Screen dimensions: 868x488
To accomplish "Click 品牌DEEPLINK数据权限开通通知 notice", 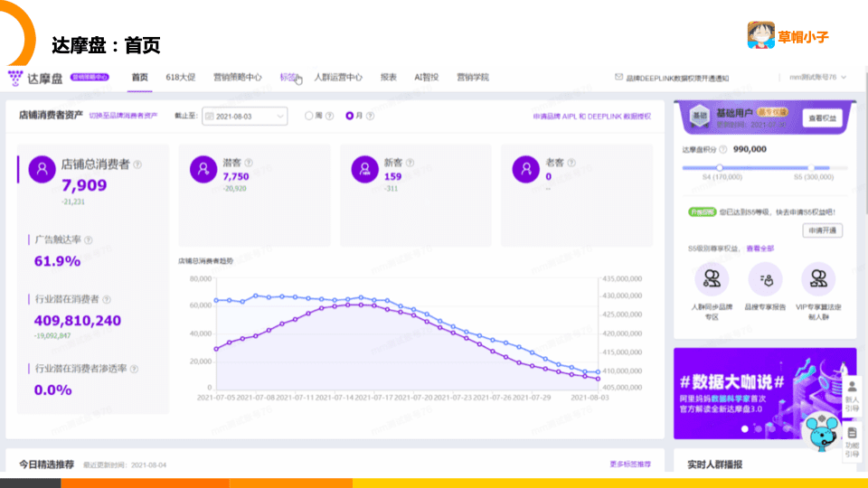I will (x=677, y=78).
